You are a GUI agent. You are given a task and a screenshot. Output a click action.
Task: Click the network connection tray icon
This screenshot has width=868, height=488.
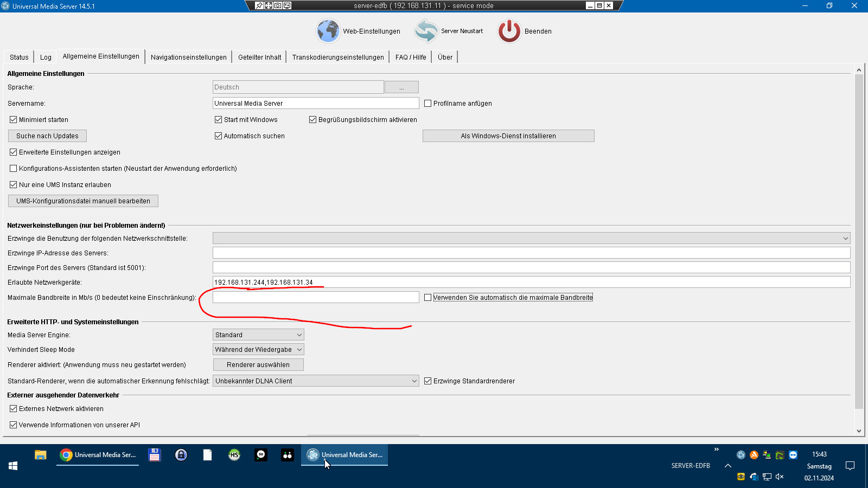(x=767, y=477)
